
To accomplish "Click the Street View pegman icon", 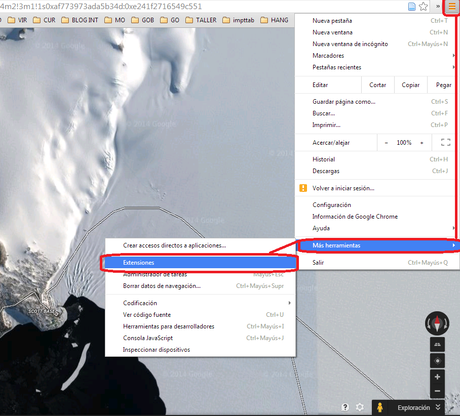I will [380, 407].
